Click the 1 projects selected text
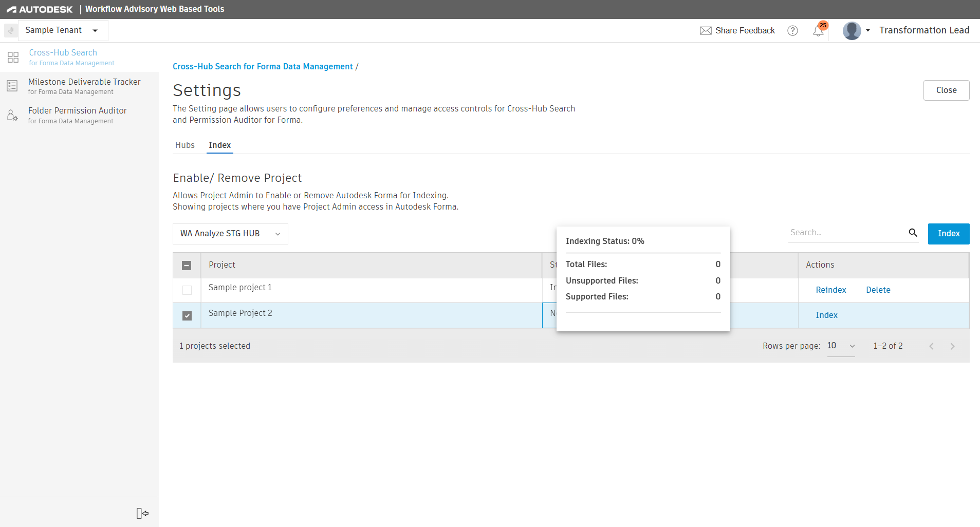The image size is (980, 527). [215, 346]
